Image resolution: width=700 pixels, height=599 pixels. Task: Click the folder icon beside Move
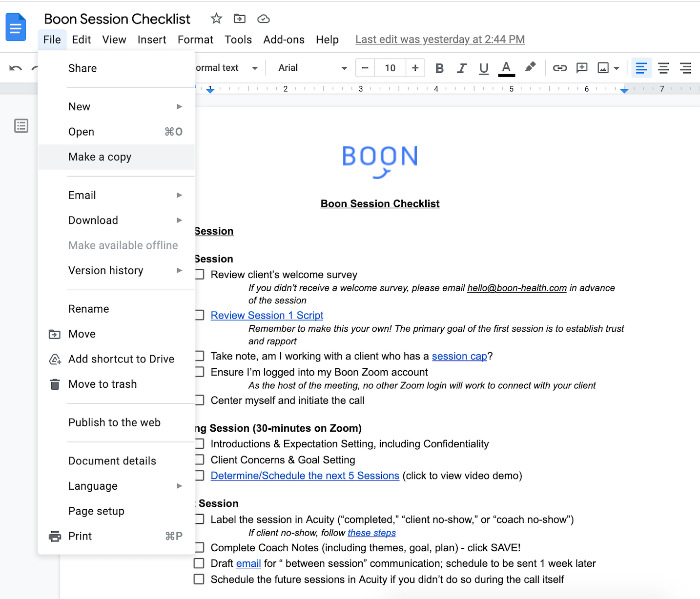point(55,334)
